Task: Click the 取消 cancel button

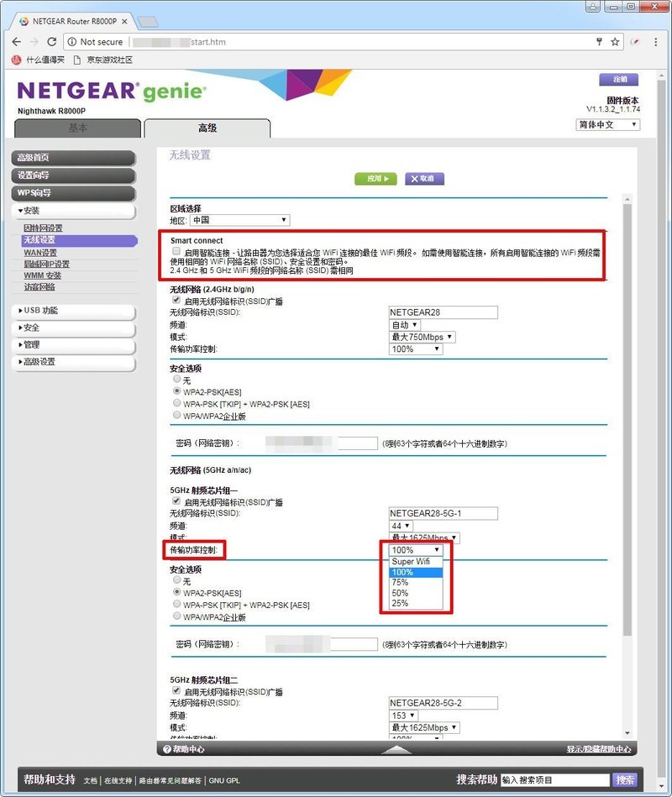Action: [424, 178]
